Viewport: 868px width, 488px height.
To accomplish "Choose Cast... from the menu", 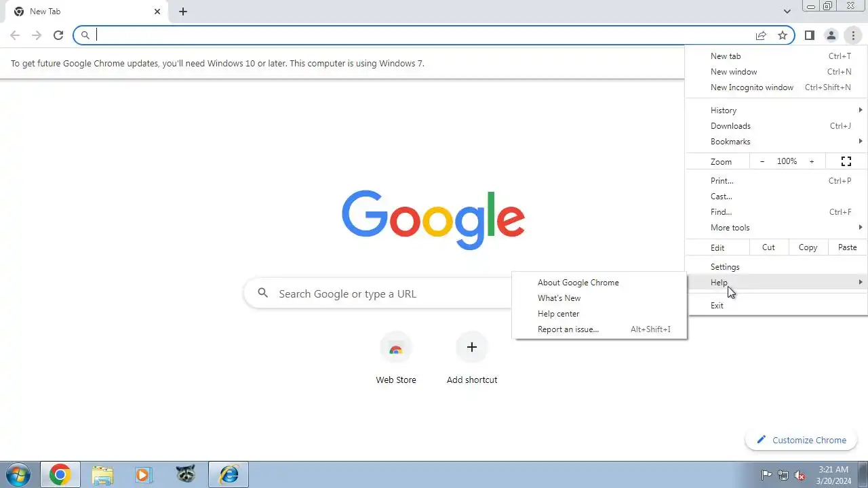I will 776,197.
